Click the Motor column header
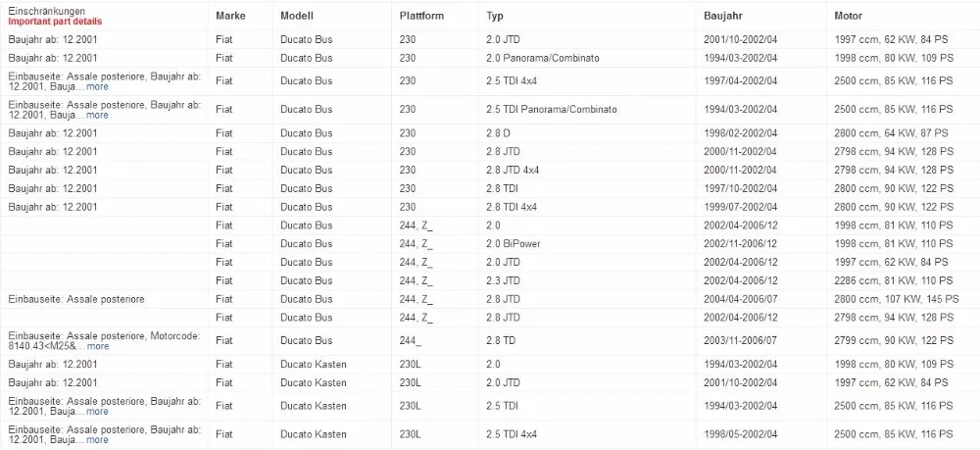Image resolution: width=980 pixels, height=450 pixels. pos(849,17)
